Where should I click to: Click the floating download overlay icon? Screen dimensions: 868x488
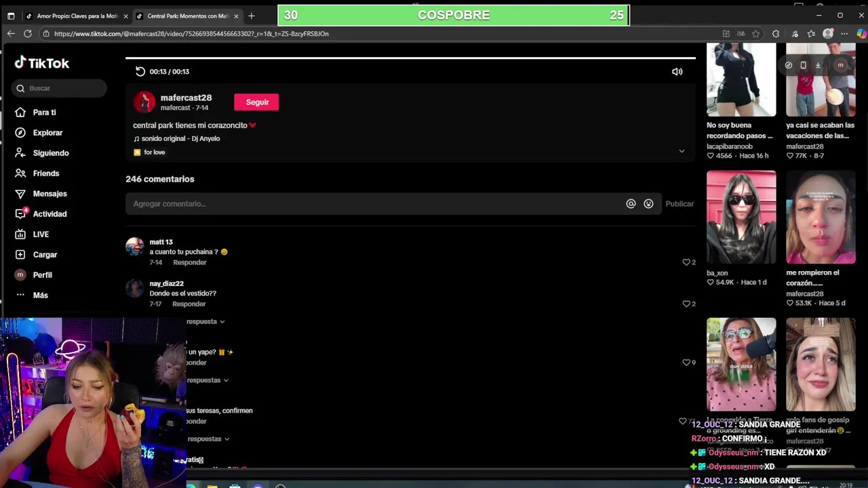click(818, 65)
